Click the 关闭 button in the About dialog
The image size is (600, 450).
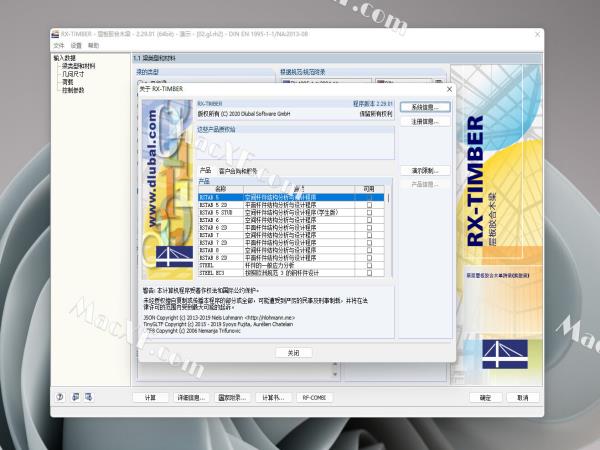(293, 353)
